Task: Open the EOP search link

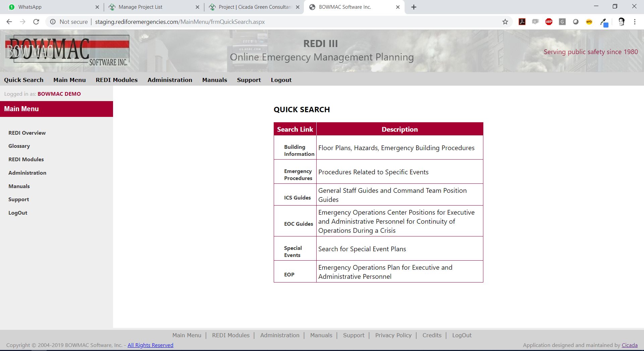Action: (x=289, y=274)
